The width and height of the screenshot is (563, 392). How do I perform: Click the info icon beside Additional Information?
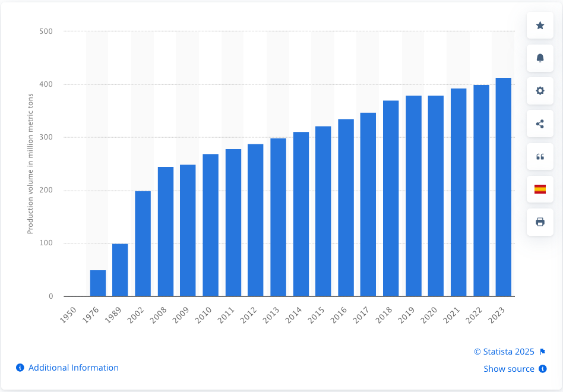tap(20, 368)
